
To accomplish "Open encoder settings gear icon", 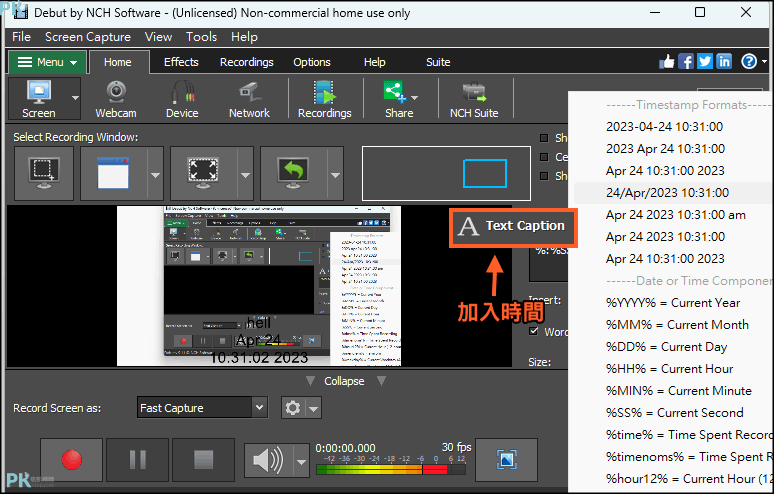I will click(293, 408).
